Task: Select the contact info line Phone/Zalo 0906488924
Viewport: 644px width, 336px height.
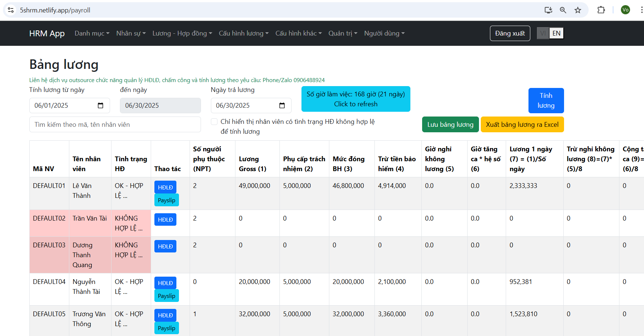Action: 177,80
